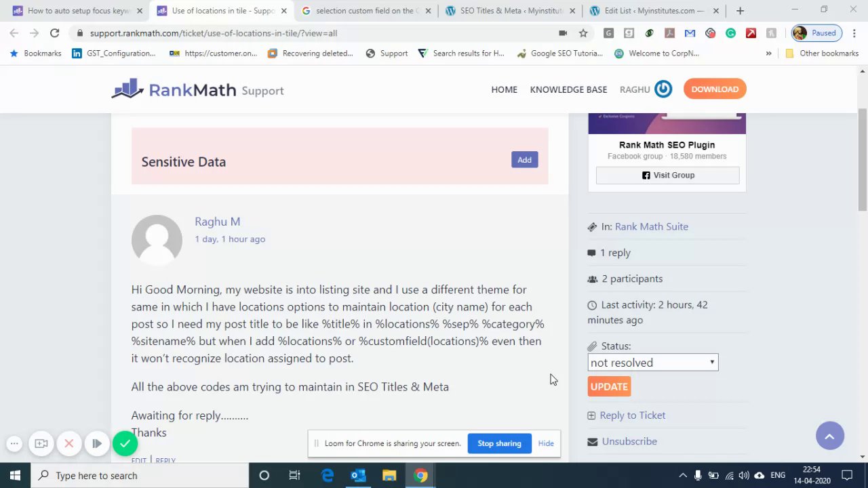Open the PDF extension icon
Viewport: 868px width, 488px height.
(x=669, y=33)
